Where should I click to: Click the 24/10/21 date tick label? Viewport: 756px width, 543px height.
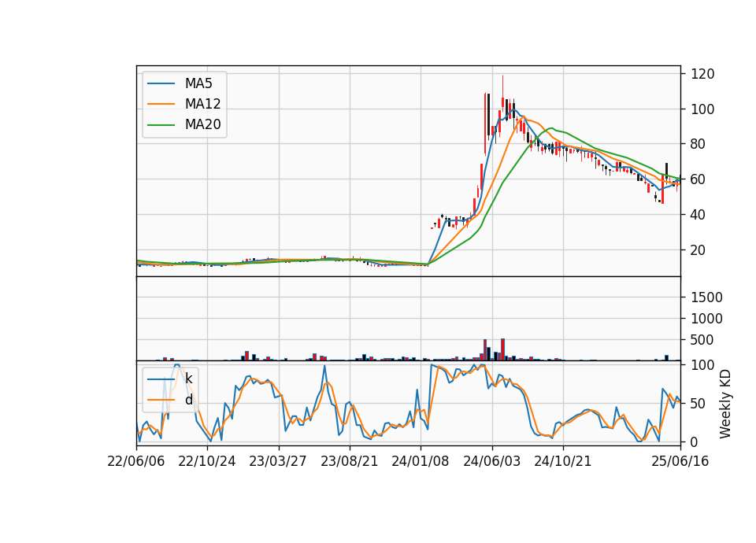click(x=562, y=461)
